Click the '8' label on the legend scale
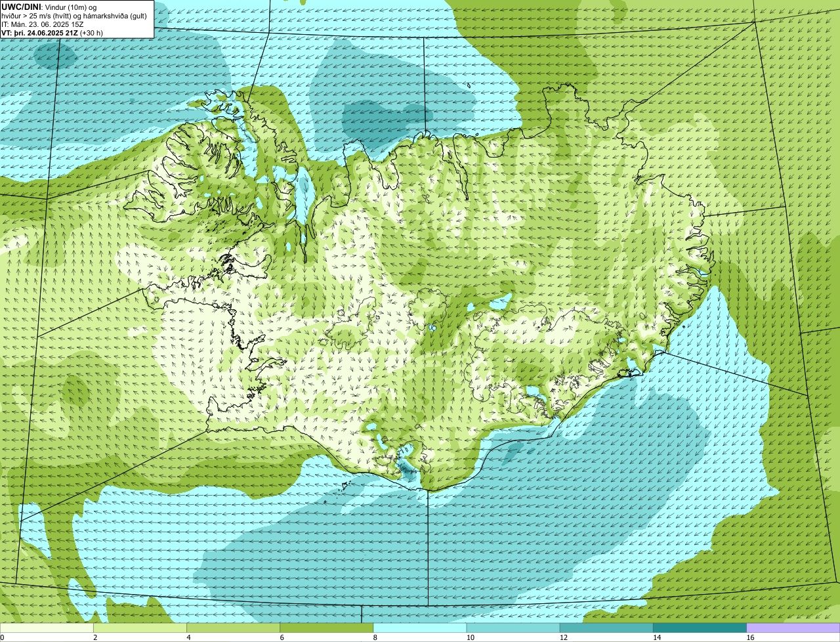Viewport: 840px width, 642px height. point(375,637)
